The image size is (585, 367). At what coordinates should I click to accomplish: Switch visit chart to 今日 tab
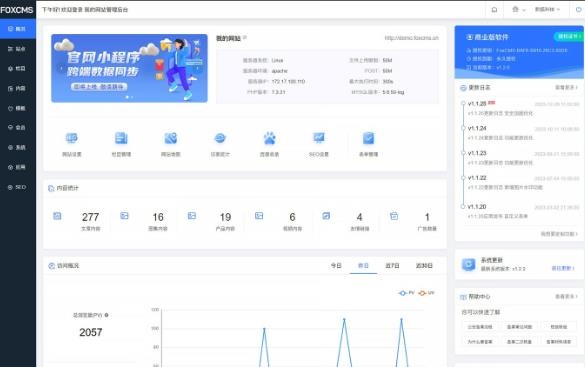click(x=336, y=266)
